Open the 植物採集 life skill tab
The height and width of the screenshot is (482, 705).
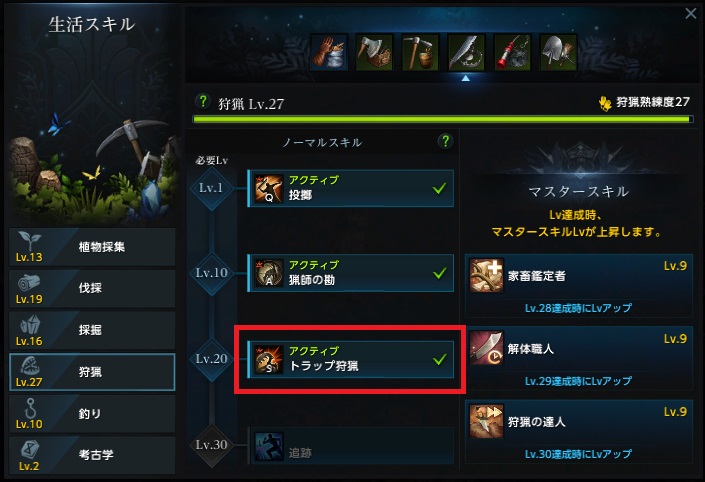click(x=92, y=247)
